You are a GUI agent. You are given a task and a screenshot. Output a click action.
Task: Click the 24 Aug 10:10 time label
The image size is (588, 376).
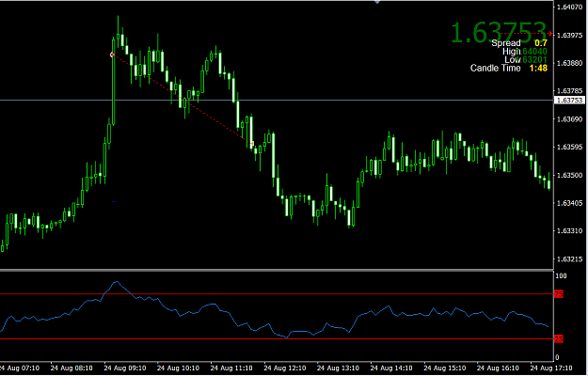pos(178,368)
